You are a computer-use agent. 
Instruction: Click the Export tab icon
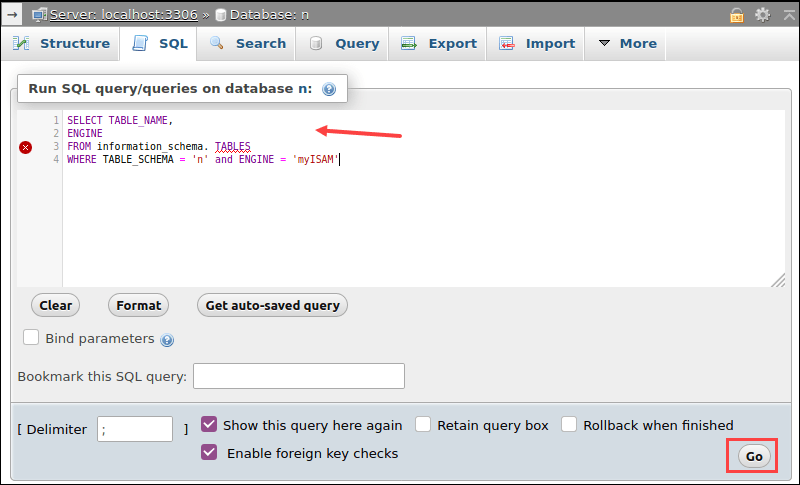409,43
